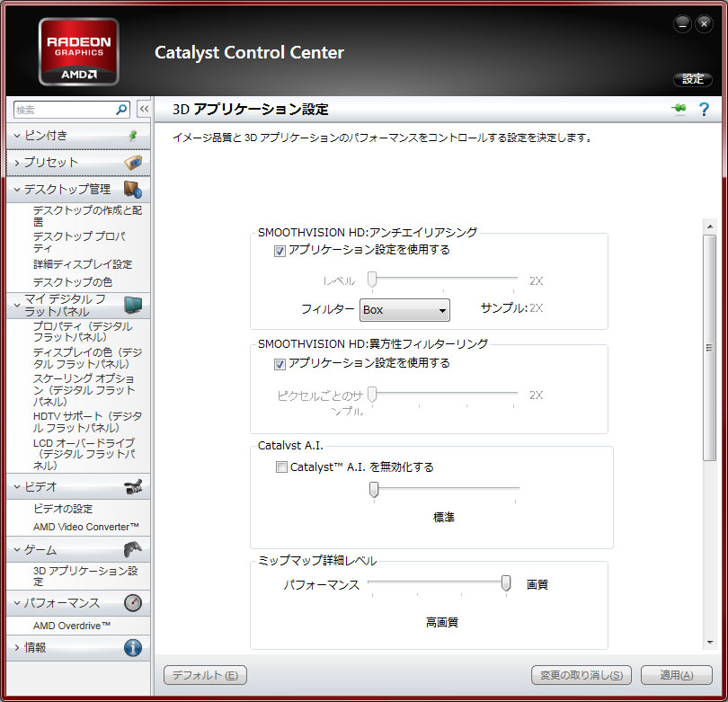Click the preset icon beside プリセット
The image size is (728, 702).
coord(133,163)
